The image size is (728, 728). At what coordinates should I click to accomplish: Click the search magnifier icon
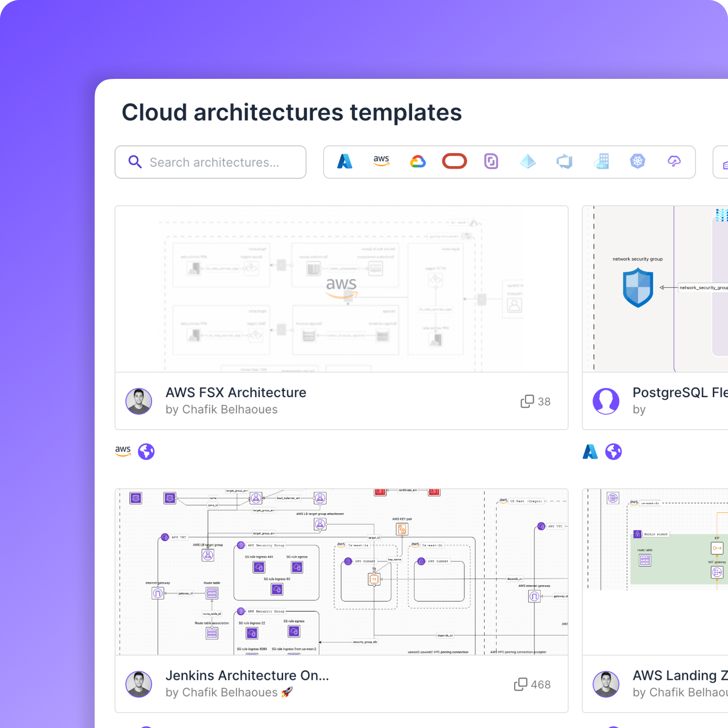135,161
